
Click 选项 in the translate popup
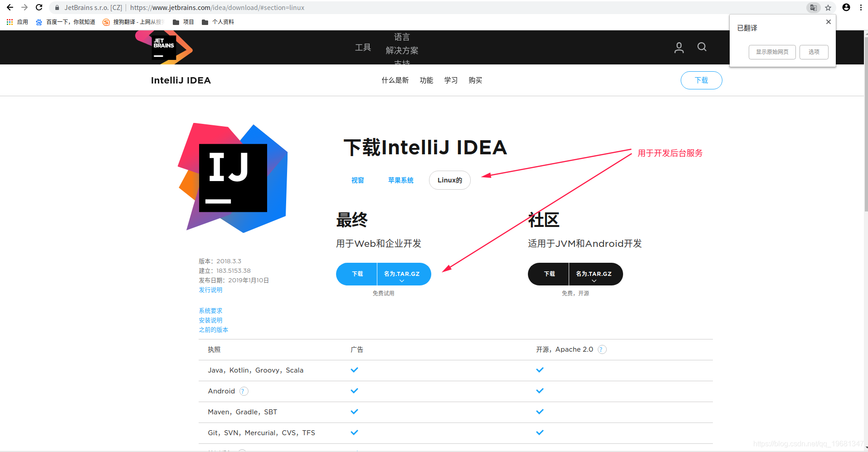coord(814,52)
